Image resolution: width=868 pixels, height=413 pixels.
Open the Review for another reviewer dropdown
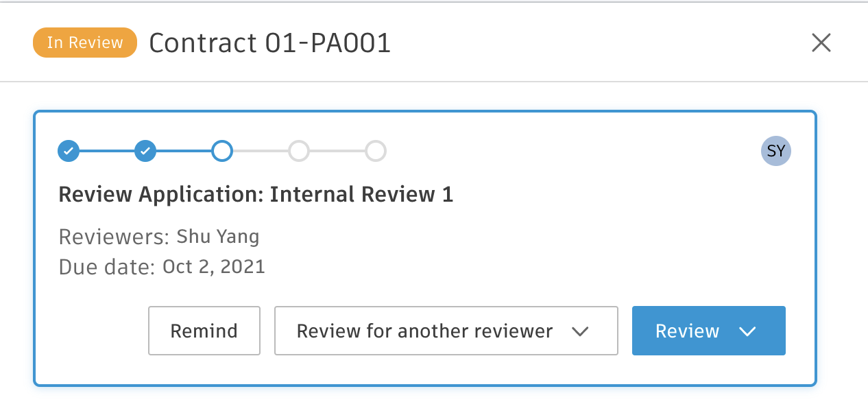424,331
